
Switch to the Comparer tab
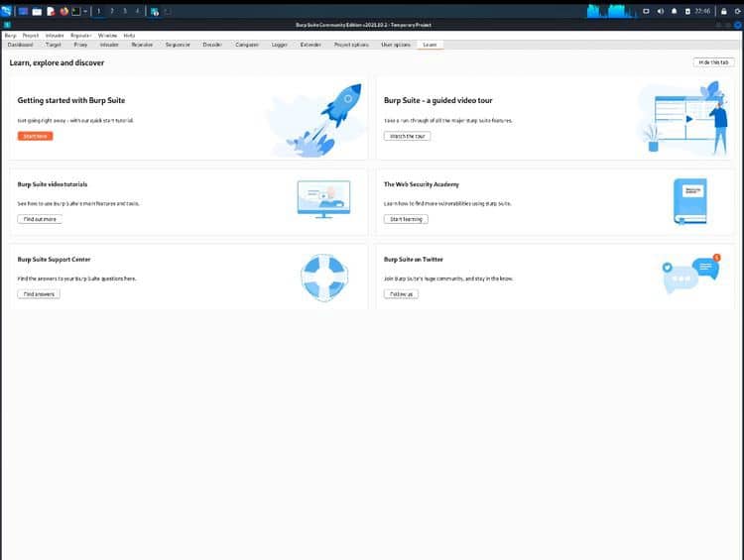247,45
